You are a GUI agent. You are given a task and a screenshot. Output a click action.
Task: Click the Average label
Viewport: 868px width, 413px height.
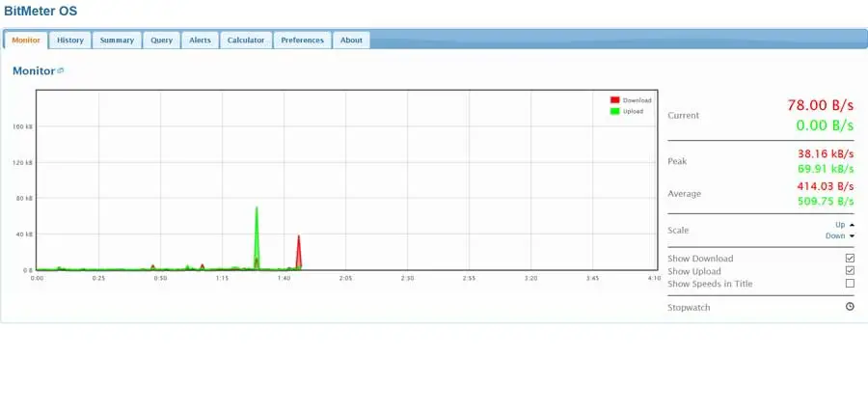point(684,194)
